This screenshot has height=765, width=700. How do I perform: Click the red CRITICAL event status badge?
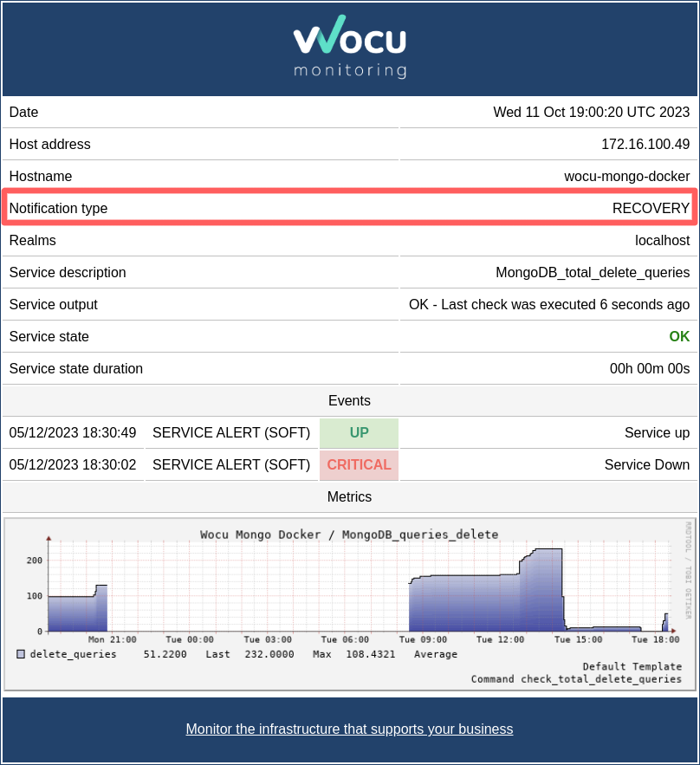pyautogui.click(x=359, y=465)
